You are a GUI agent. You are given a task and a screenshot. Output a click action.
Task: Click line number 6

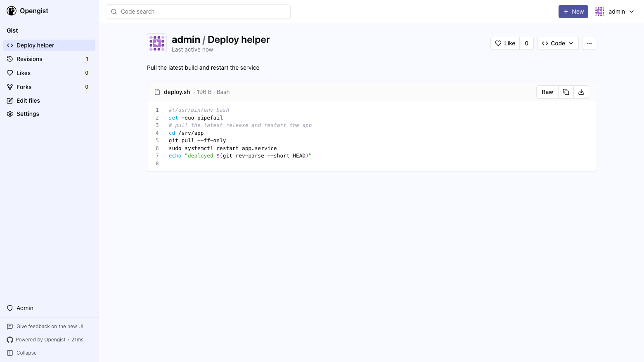click(157, 148)
